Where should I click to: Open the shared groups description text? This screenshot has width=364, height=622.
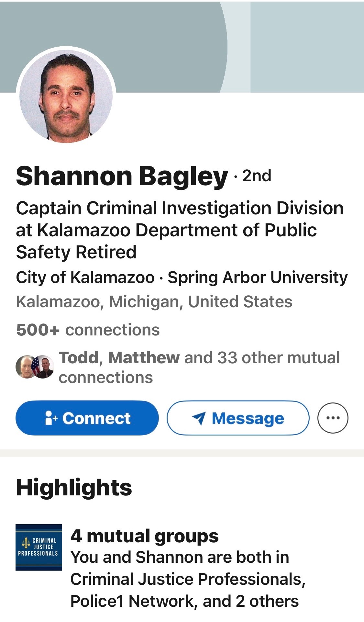click(x=188, y=579)
